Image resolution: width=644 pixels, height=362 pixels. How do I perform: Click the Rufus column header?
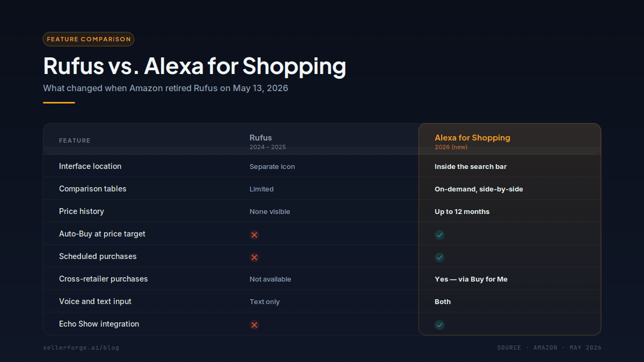tap(261, 138)
